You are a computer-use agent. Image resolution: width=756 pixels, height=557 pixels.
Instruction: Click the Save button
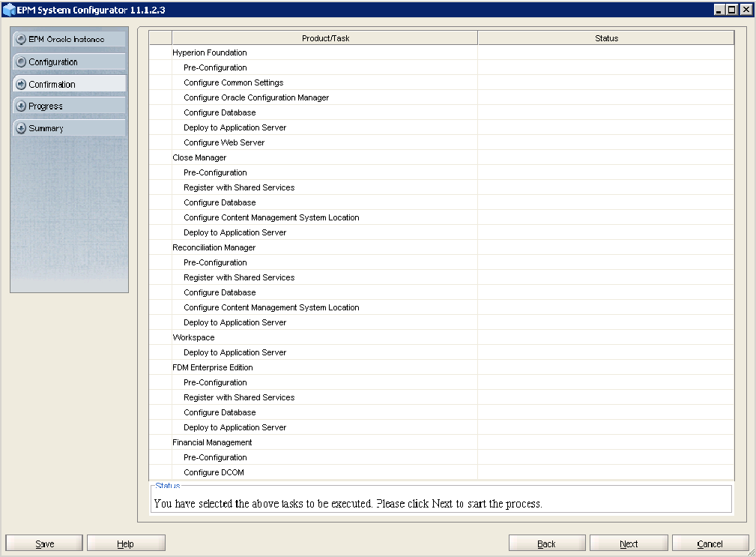(44, 544)
